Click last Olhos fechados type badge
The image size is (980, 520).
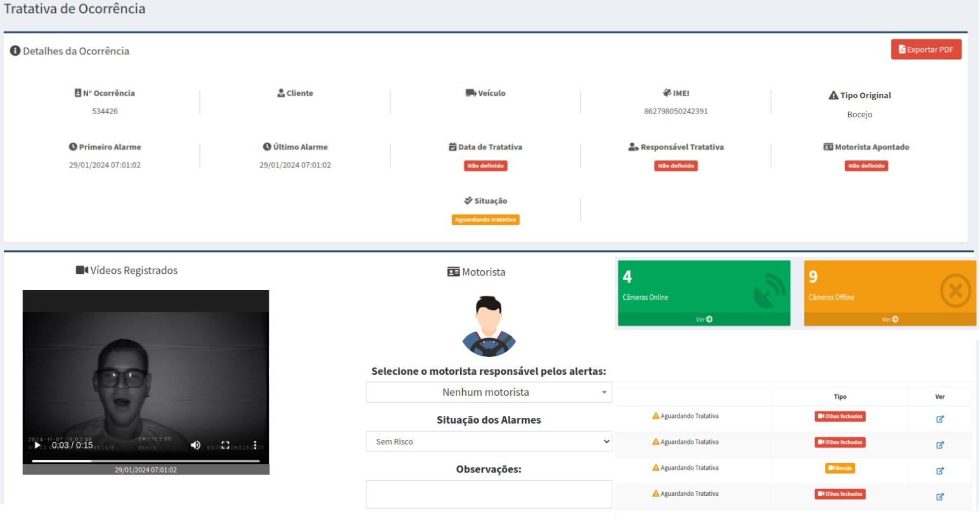point(840,494)
